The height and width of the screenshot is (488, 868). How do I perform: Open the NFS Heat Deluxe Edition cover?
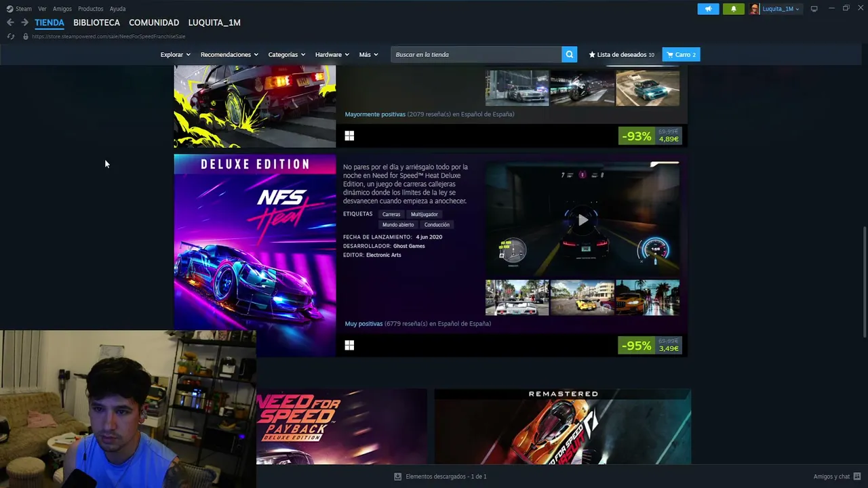[255, 255]
